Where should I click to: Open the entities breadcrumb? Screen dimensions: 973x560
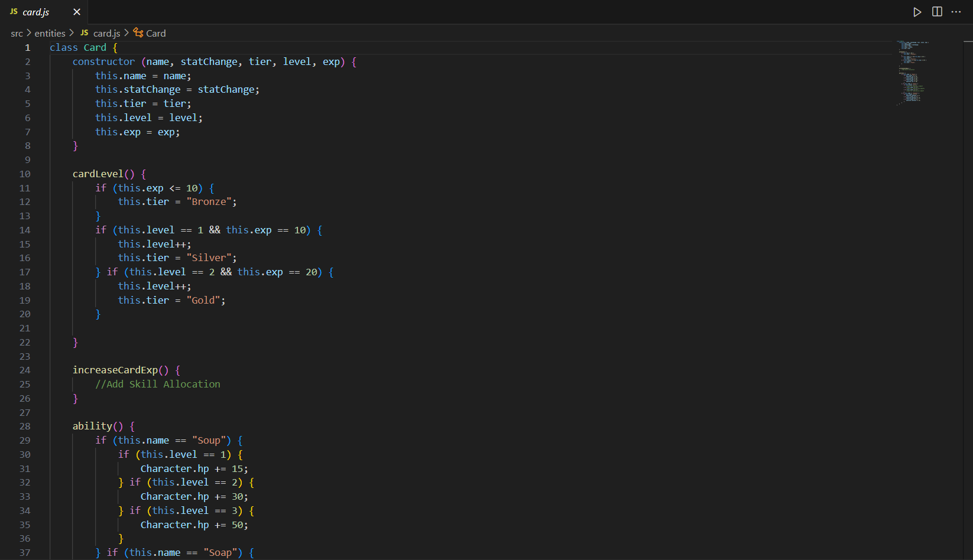click(x=50, y=33)
